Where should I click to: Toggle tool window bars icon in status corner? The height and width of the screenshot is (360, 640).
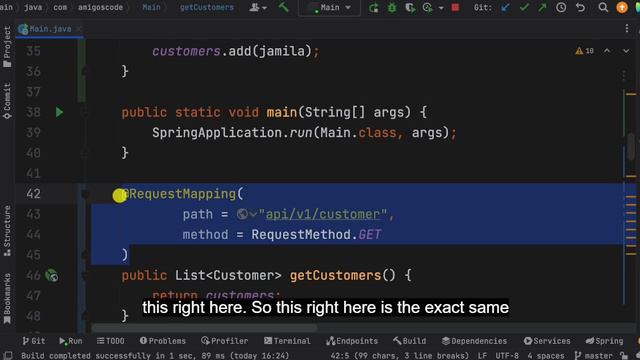(x=8, y=356)
